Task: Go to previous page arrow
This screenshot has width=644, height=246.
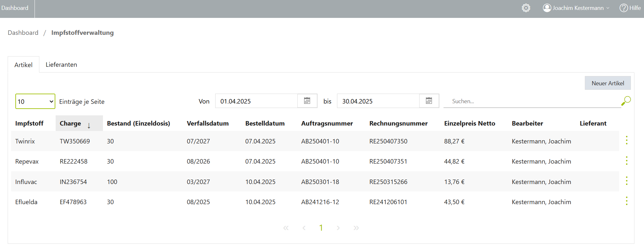Action: pyautogui.click(x=304, y=228)
